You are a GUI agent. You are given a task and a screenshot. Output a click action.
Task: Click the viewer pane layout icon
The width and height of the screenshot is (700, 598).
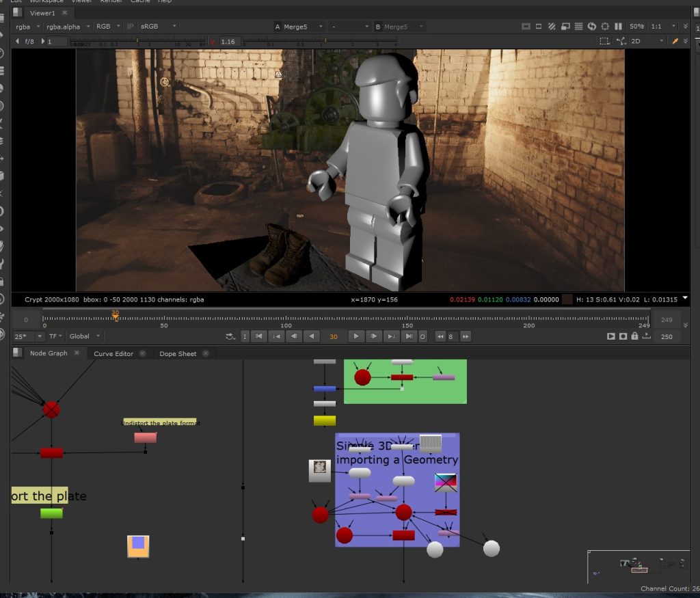point(17,12)
